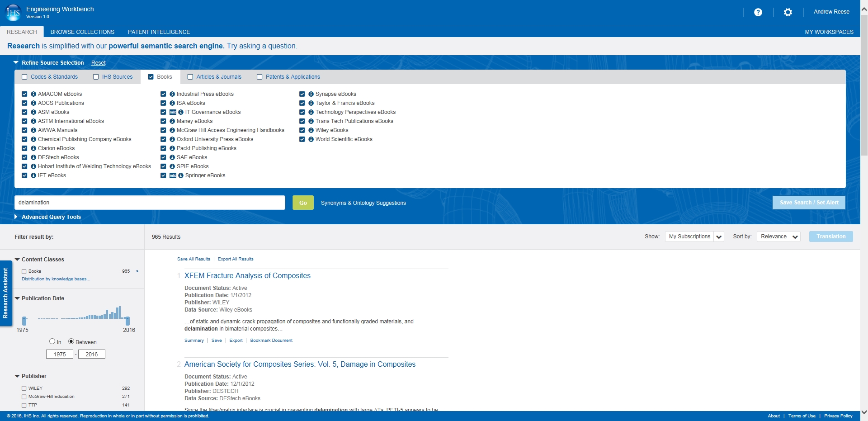Click the 1975 start year input box
The height and width of the screenshot is (421, 868).
[60, 354]
